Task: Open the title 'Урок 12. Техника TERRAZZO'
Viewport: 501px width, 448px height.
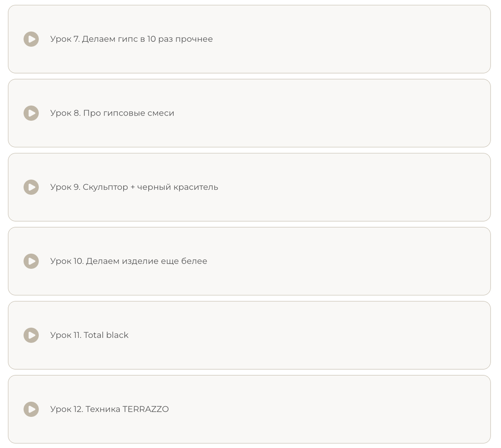Action: click(109, 409)
